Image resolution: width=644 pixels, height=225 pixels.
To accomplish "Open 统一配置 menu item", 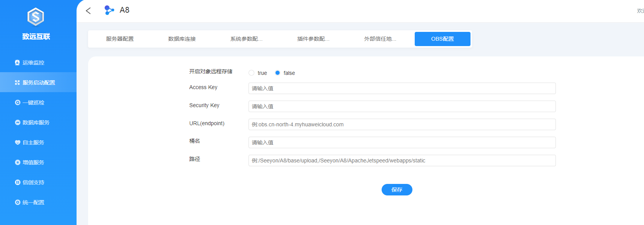I will point(38,202).
